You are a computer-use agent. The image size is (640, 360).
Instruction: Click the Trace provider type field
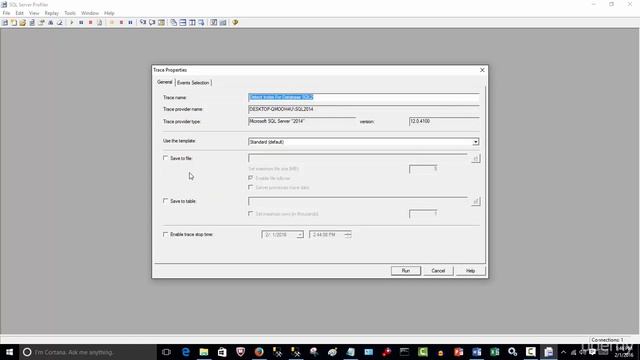(x=302, y=122)
